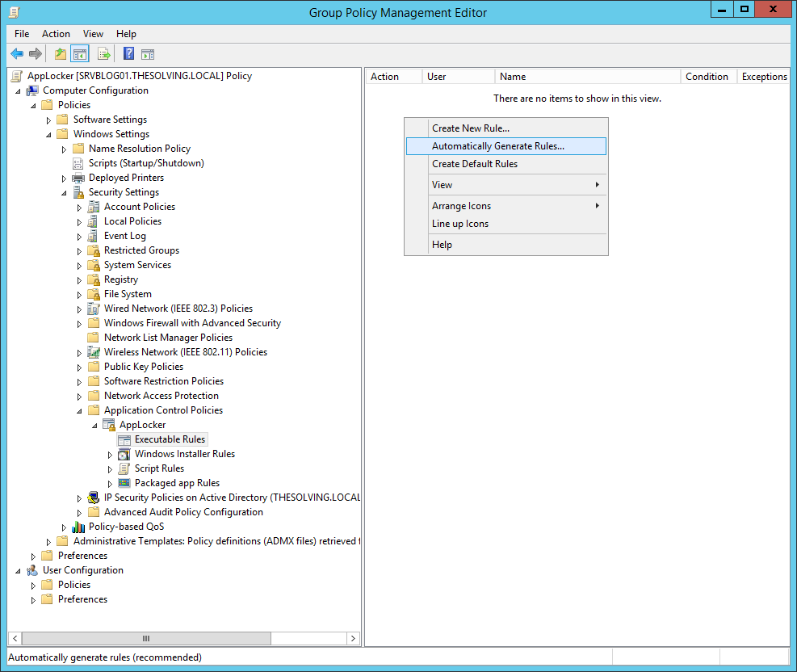Toggle the Show/Hide Console Tree toolbar icon
The width and height of the screenshot is (797, 672).
80,53
